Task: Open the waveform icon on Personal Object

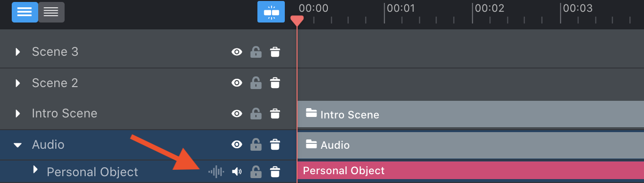Action: (216, 172)
